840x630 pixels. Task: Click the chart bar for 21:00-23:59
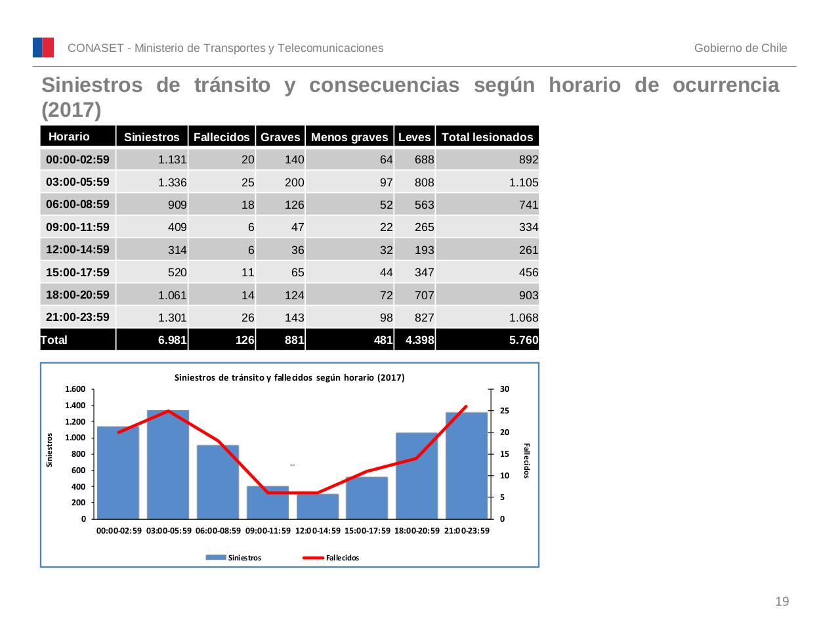pos(467,466)
